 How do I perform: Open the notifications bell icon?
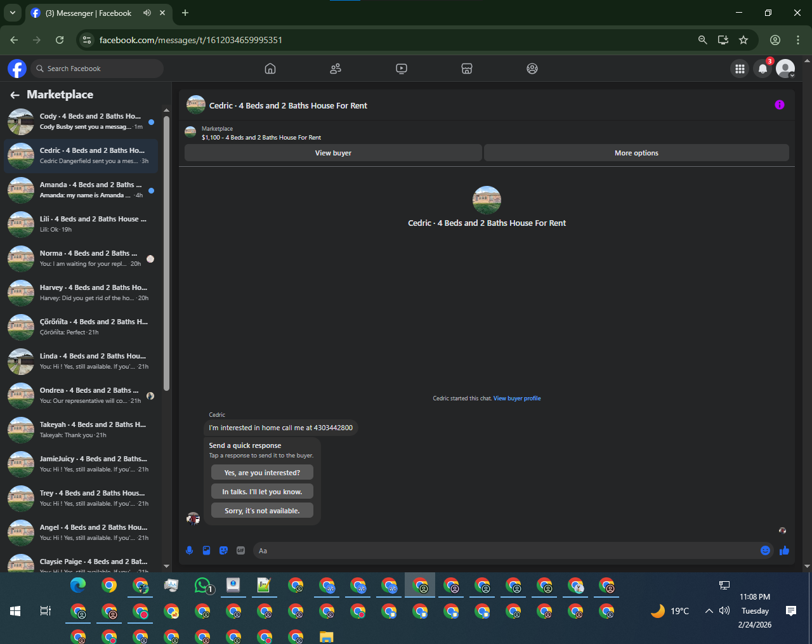[x=763, y=69]
